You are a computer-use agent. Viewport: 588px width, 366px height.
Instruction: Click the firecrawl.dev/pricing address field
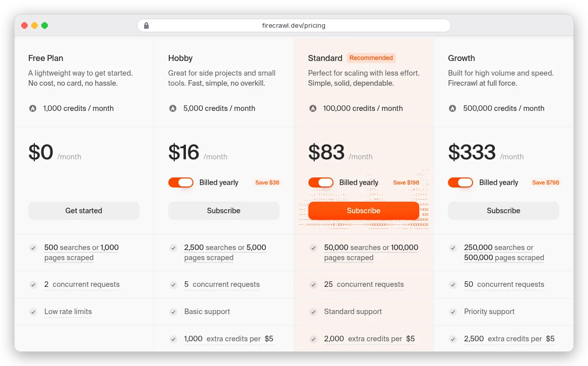point(294,26)
